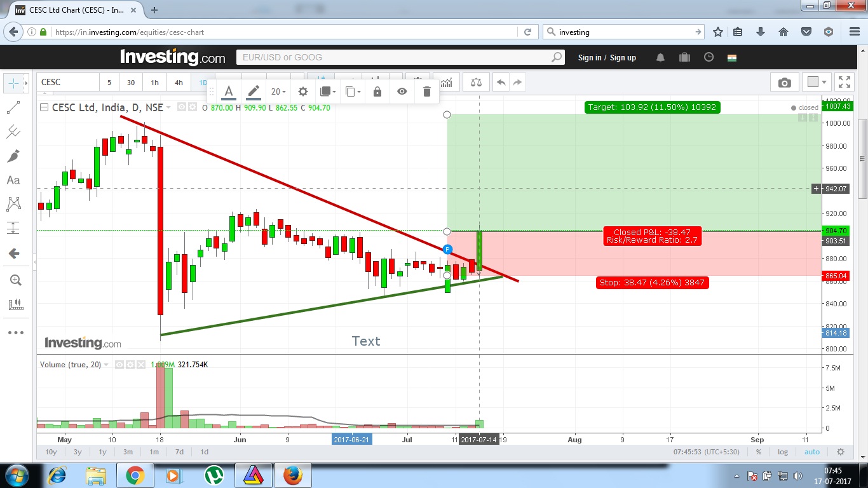This screenshot has height=488, width=868.
Task: Expand Volume indicator dropdown arrow
Action: pos(106,365)
